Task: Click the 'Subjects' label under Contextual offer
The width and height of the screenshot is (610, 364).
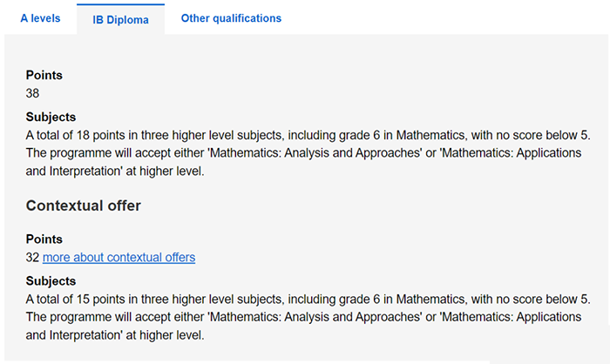Action: [x=51, y=281]
